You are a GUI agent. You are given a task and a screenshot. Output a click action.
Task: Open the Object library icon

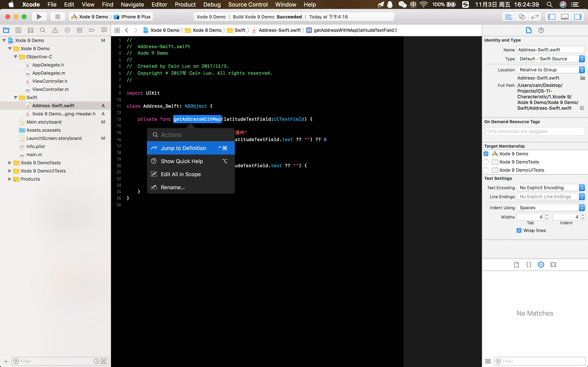(x=541, y=265)
